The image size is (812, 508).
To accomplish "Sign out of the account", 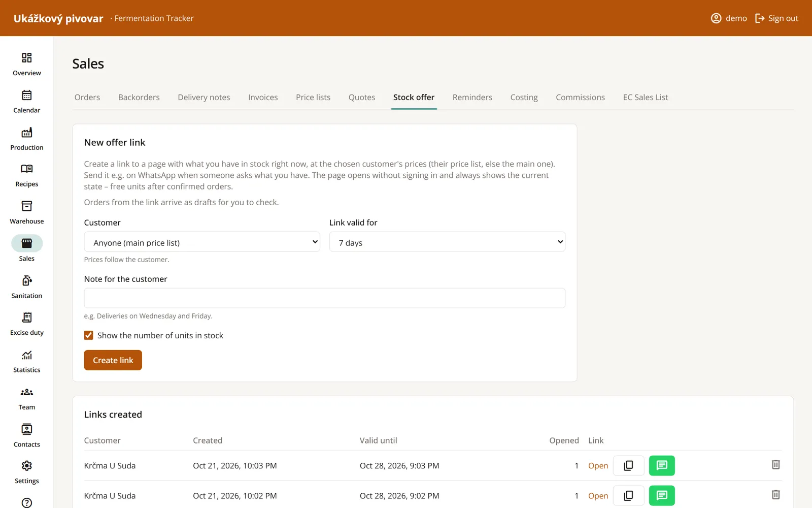I will click(x=777, y=18).
